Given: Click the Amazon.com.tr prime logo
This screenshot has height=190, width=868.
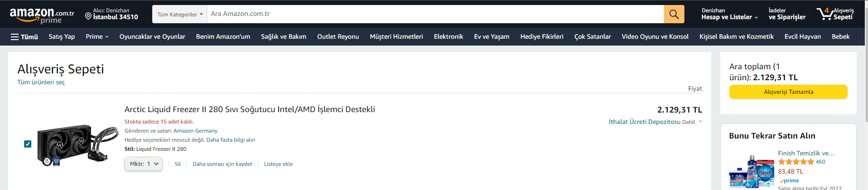Looking at the screenshot, I should 42,15.
